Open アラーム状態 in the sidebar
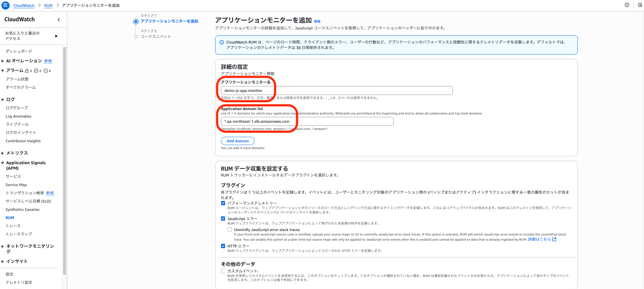This screenshot has height=289, width=644. click(17, 79)
